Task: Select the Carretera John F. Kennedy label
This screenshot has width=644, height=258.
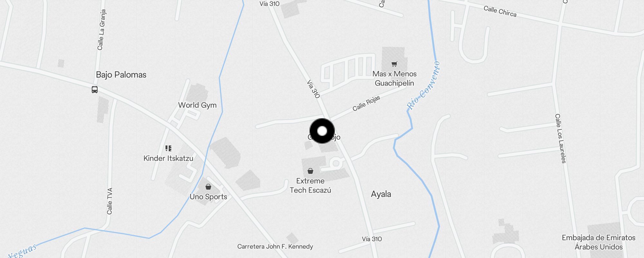Action: click(275, 246)
